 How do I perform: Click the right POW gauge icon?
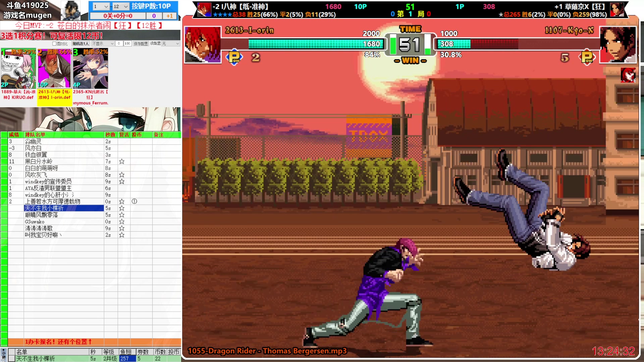tap(587, 57)
